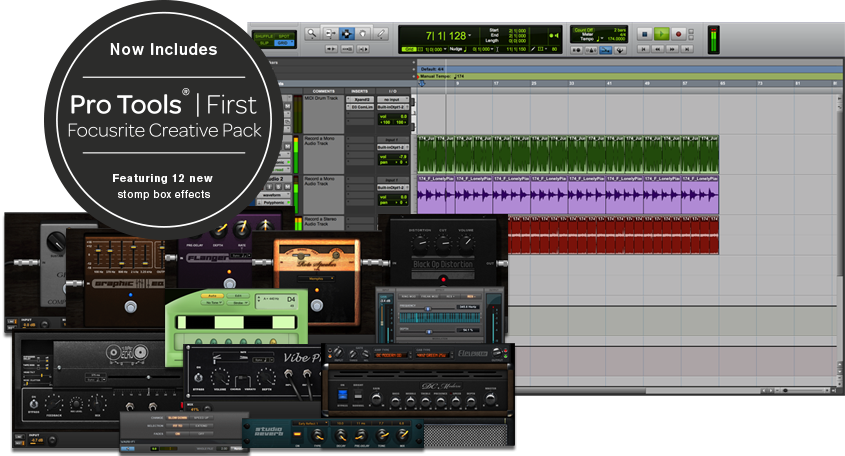Click the modulation plugin Frequency slider
The width and height of the screenshot is (845, 456).
427,309
